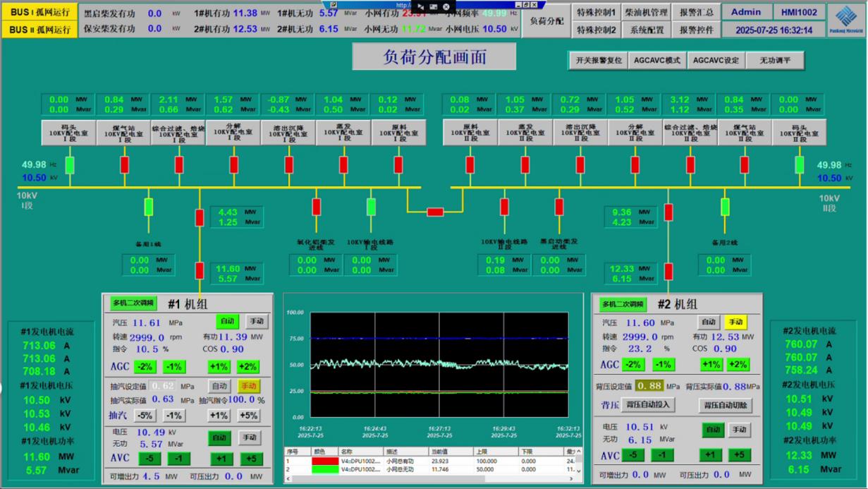868x489 pixels.
Task: Switch #1 unit AGC to 手动 mode
Action: pos(257,321)
